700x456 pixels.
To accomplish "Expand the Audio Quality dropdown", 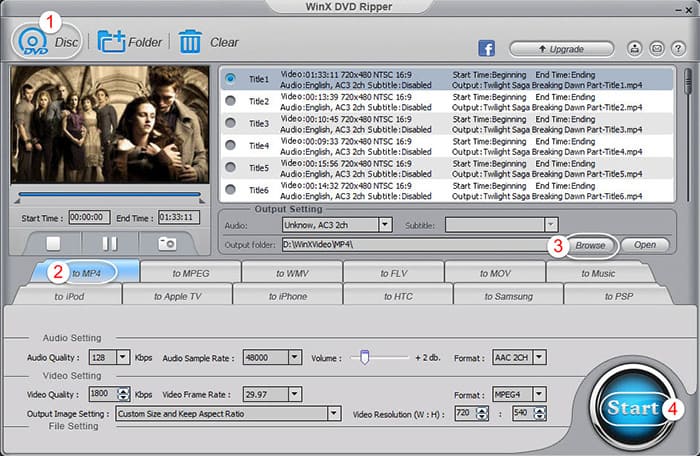I will (123, 357).
